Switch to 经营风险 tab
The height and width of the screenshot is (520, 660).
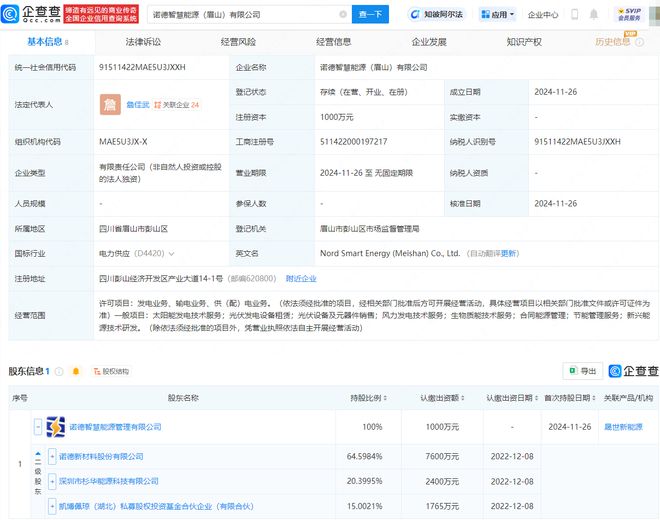[238, 42]
